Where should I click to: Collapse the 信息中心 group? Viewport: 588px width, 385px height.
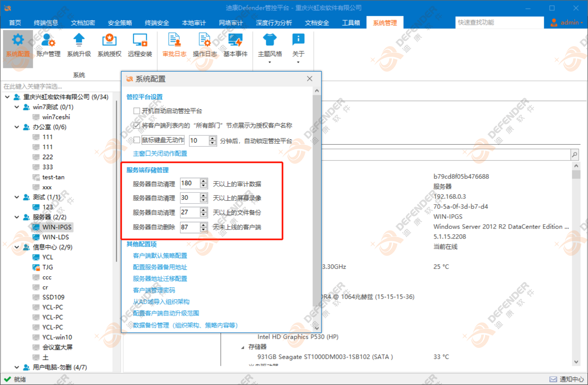pos(17,247)
